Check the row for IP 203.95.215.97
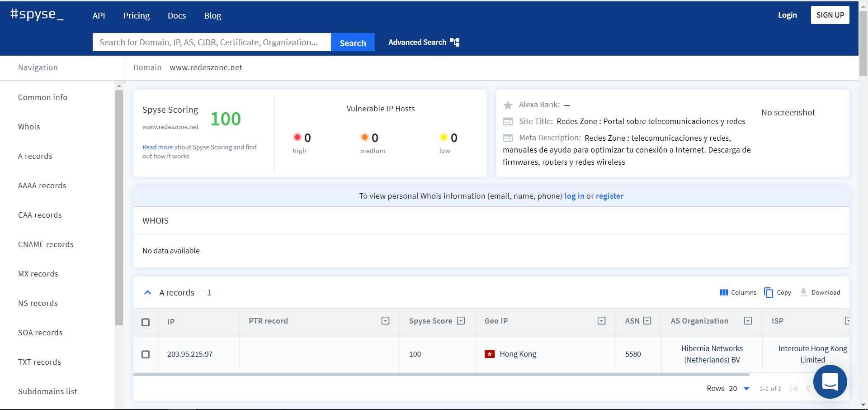The width and height of the screenshot is (868, 410). 146,354
